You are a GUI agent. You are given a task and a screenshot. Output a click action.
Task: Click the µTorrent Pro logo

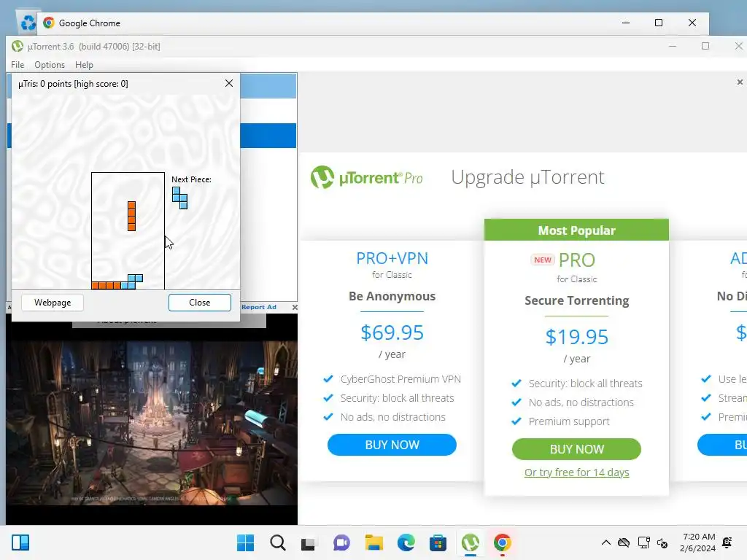coord(366,178)
